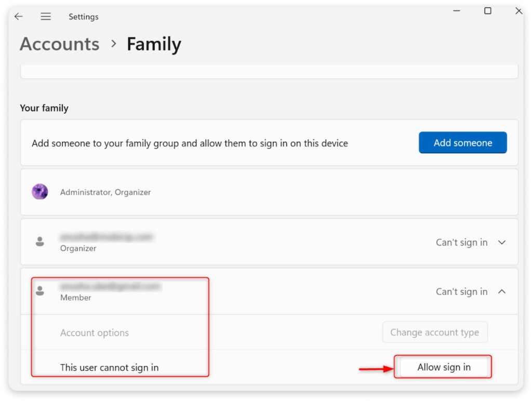Maximize the Settings window
This screenshot has height=401, width=532.
[487, 11]
